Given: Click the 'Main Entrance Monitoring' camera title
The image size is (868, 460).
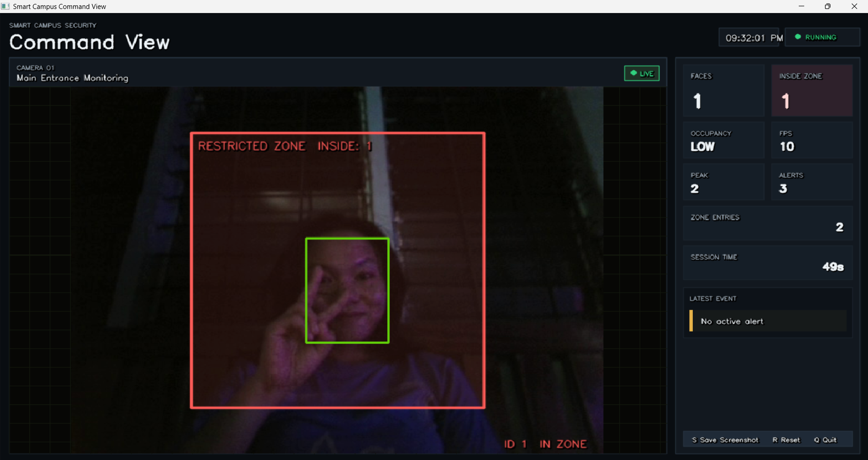Looking at the screenshot, I should [72, 78].
